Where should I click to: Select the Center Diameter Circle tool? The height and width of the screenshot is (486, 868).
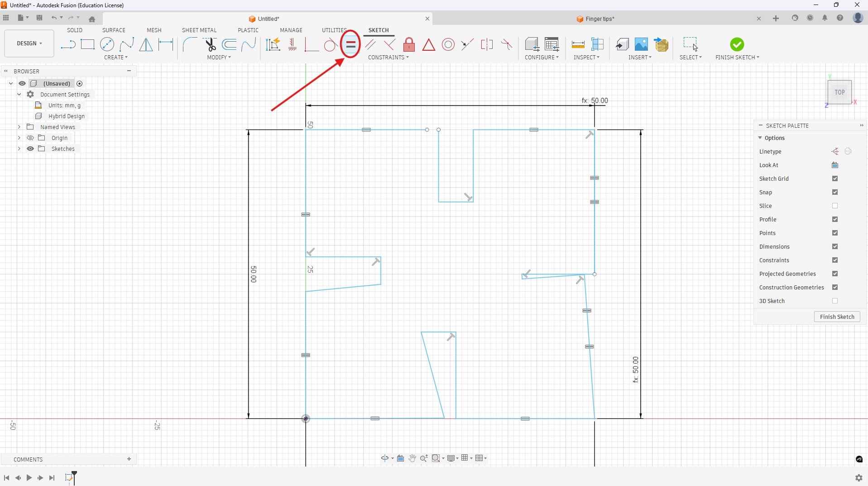tap(107, 44)
